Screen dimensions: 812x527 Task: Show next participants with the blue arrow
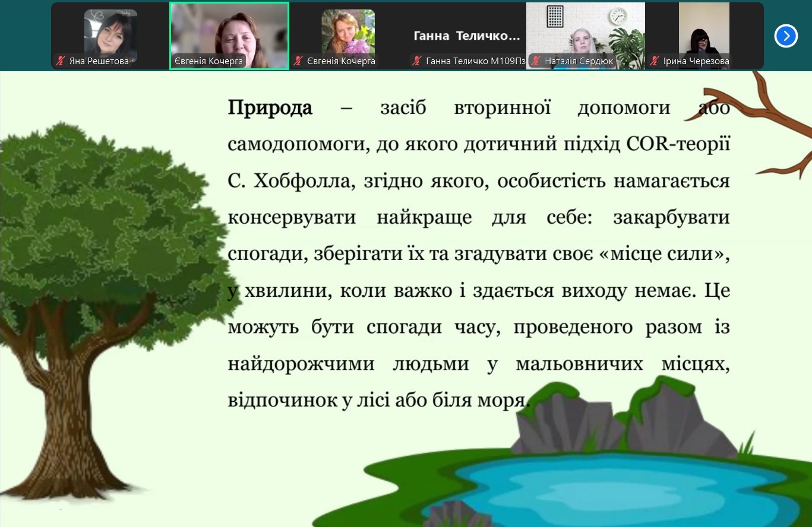click(x=786, y=36)
